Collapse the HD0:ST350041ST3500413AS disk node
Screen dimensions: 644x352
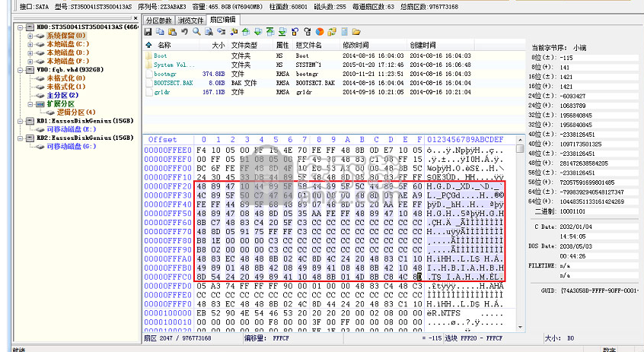20,27
